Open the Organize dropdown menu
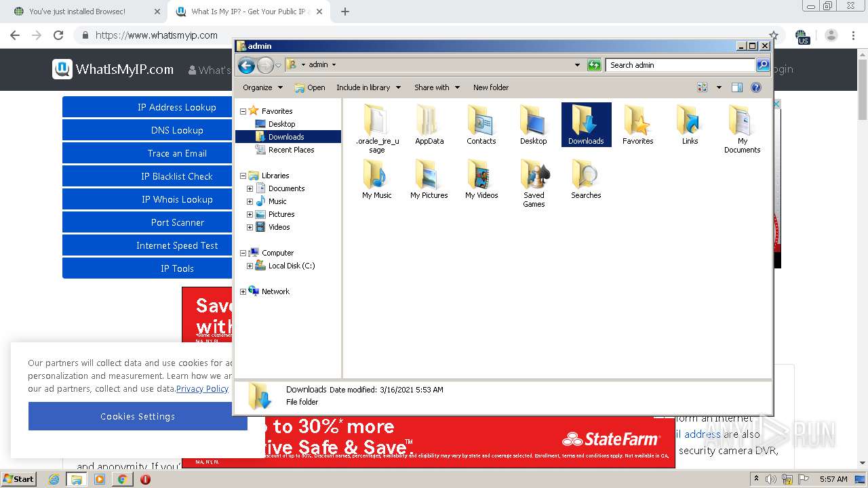 [262, 87]
